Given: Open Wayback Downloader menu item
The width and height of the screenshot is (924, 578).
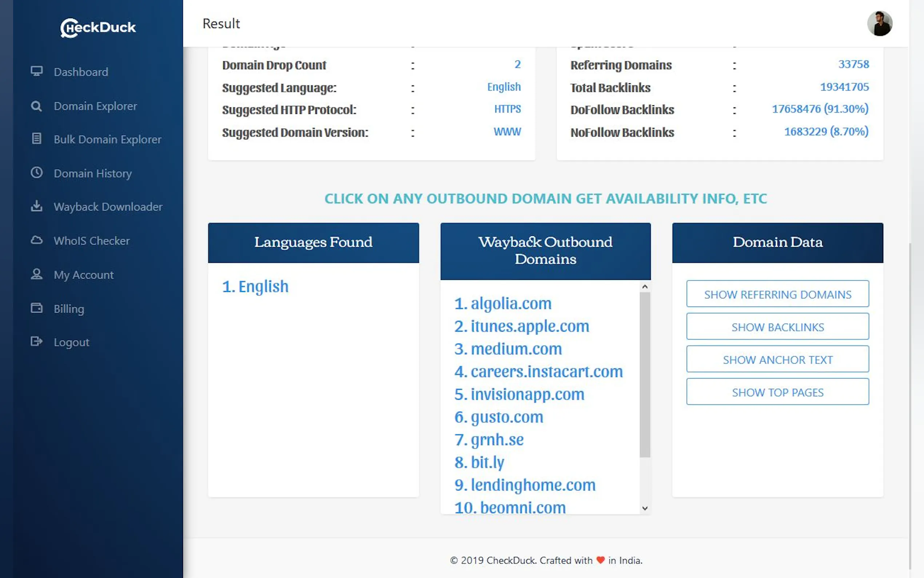Looking at the screenshot, I should click(x=108, y=207).
